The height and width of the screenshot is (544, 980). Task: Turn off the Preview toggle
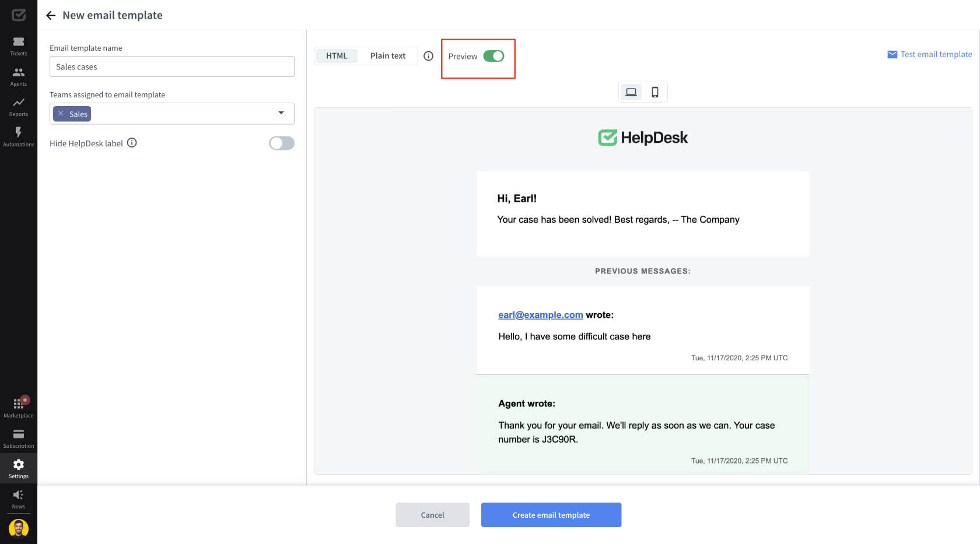tap(494, 56)
